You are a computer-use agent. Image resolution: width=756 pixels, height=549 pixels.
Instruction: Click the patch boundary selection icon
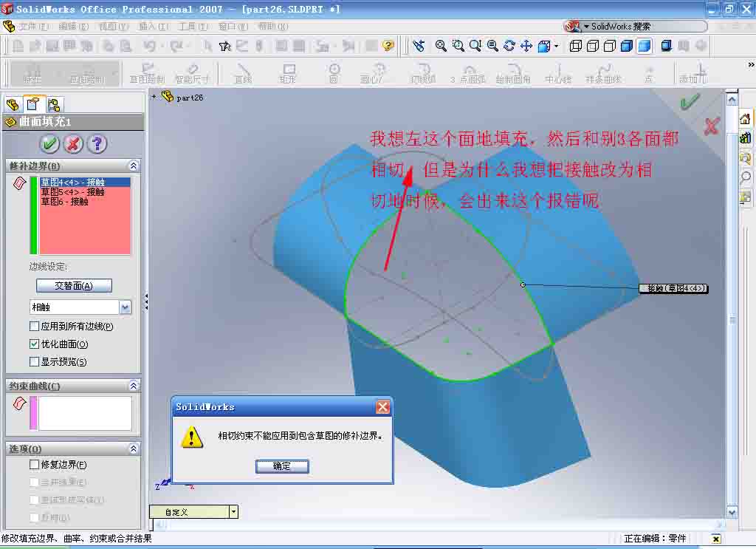coord(19,183)
